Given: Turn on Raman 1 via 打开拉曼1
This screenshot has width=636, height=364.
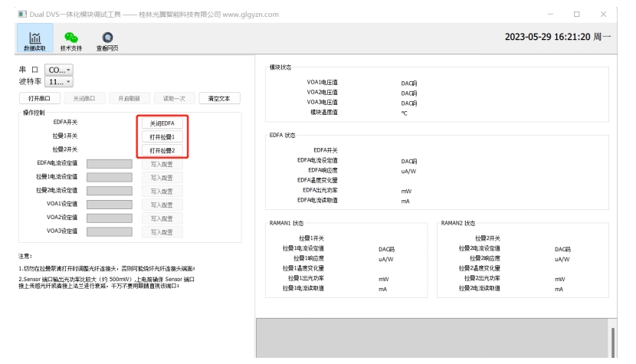Looking at the screenshot, I should coord(162,136).
